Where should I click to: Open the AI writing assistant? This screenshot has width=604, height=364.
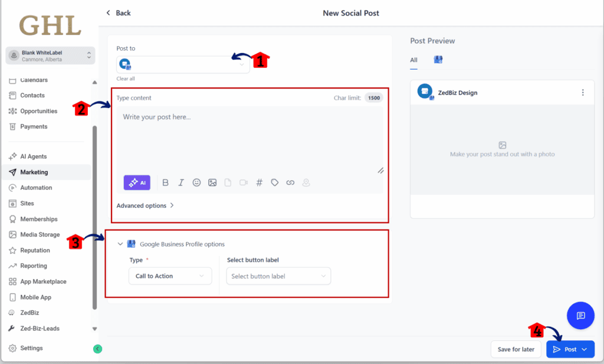coord(136,182)
